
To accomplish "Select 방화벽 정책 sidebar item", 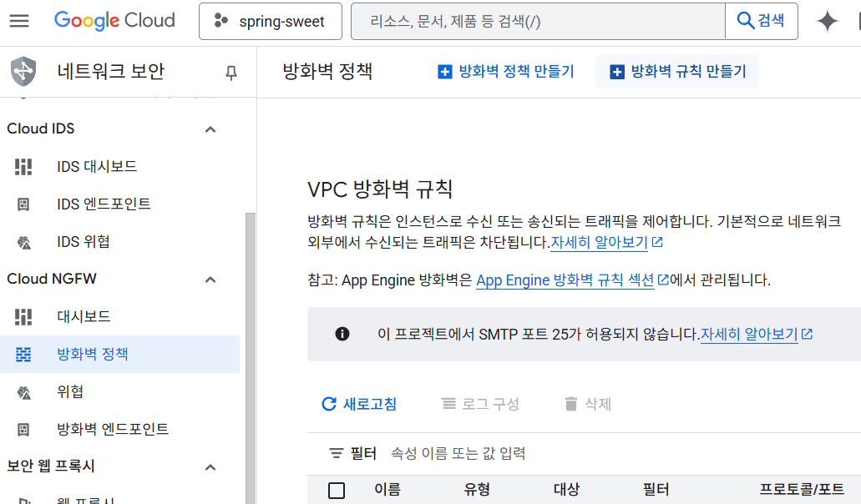I will tap(119, 355).
